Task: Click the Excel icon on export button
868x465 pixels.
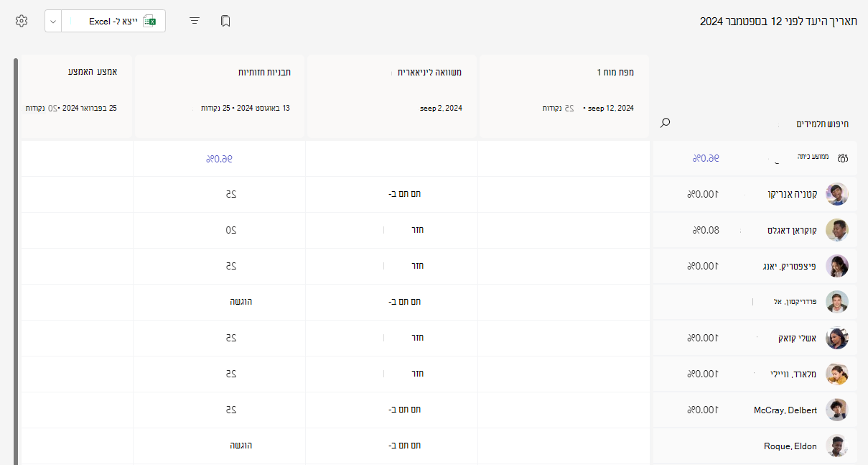Action: tap(149, 21)
